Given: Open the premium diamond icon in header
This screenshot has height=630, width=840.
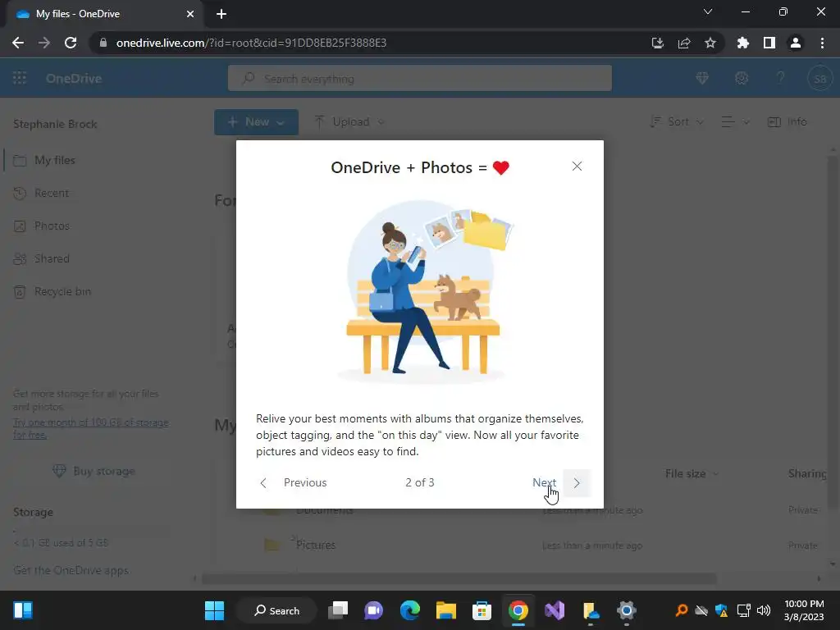Looking at the screenshot, I should pos(702,78).
